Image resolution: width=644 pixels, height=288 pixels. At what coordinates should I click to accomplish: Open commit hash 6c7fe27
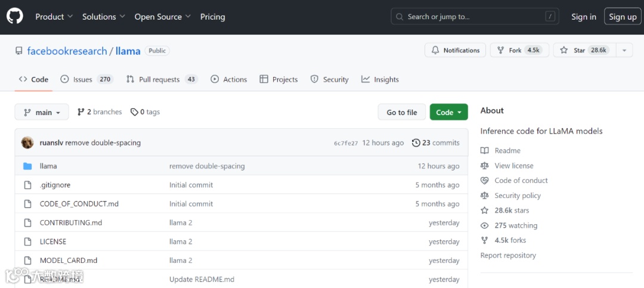(x=346, y=143)
